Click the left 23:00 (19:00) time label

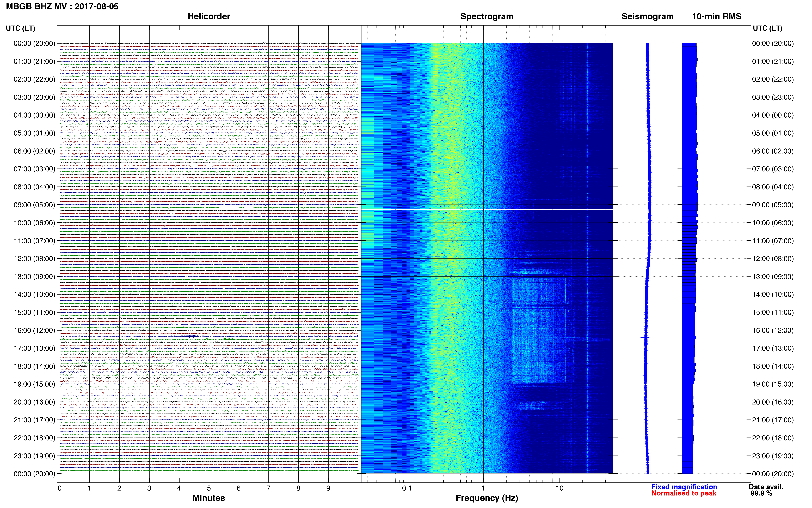[34, 456]
